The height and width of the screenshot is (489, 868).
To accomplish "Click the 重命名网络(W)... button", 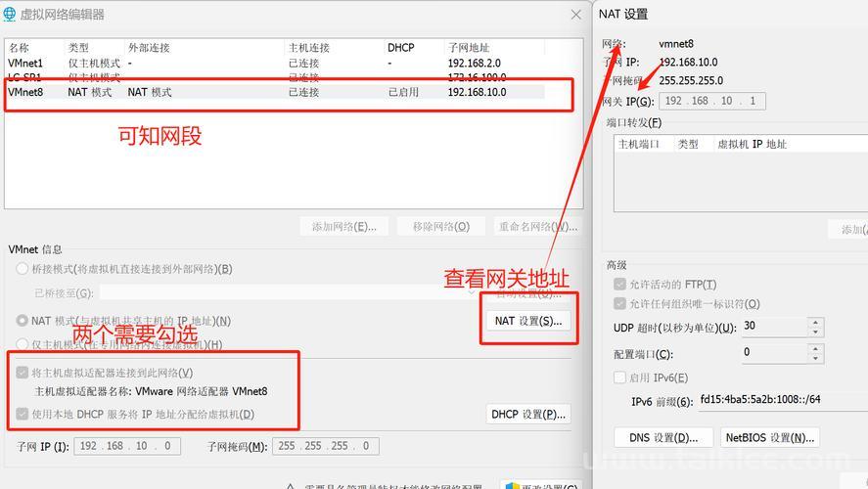I will pos(538,226).
